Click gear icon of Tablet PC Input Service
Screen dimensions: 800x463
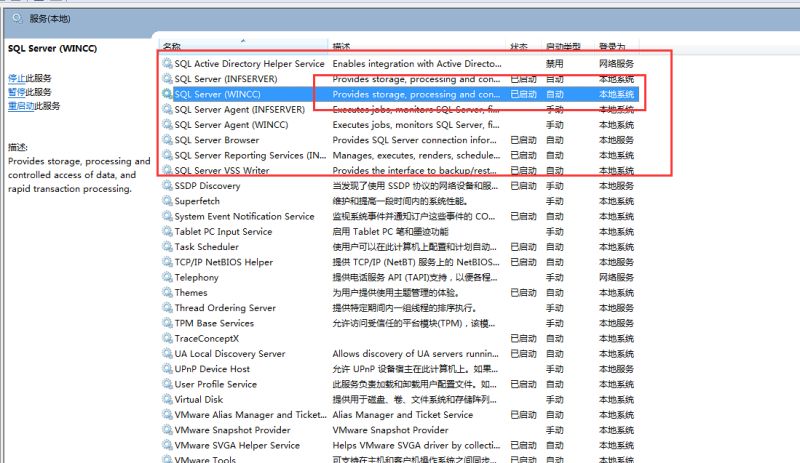click(167, 231)
